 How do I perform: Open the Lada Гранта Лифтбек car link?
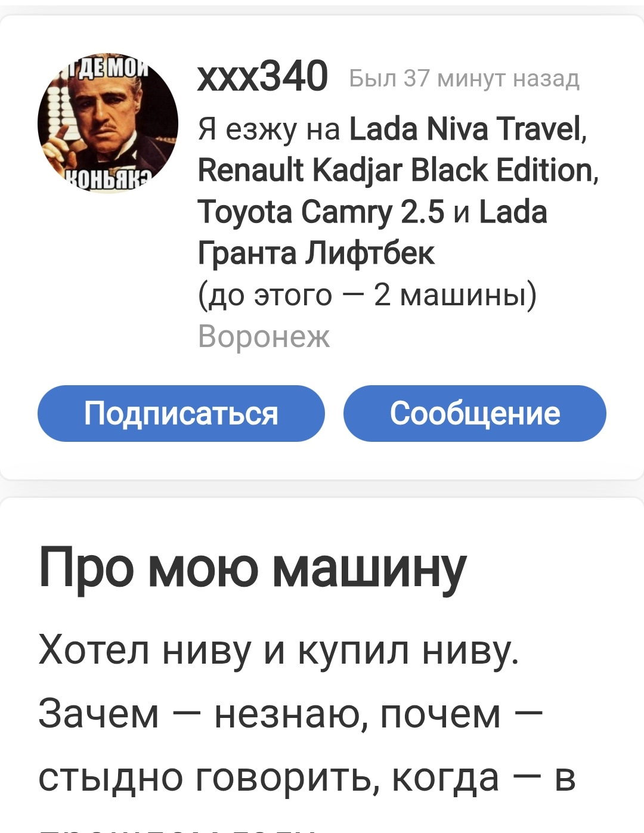372,233
